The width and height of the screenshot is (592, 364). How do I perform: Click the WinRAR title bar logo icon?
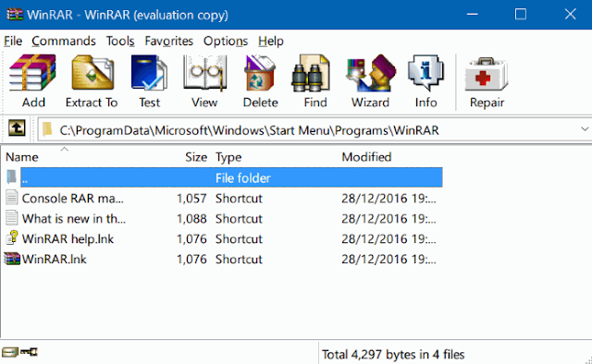tap(15, 15)
